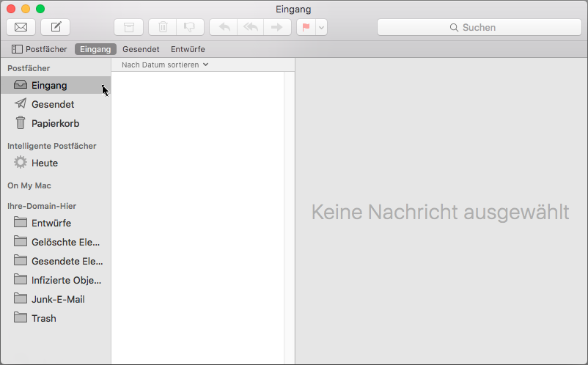Click the Get Mail envelope icon
This screenshot has width=588, height=365.
point(21,27)
